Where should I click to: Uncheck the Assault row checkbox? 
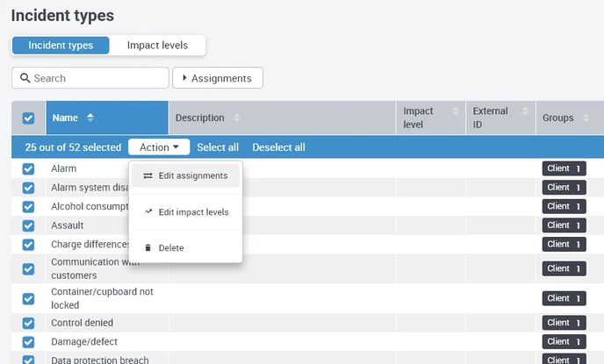28,225
